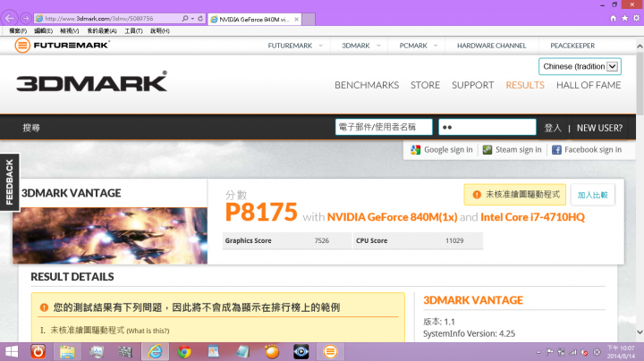Screen dimensions: 644x361
Task: Launch Google Chrome from taskbar
Action: [x=184, y=351]
